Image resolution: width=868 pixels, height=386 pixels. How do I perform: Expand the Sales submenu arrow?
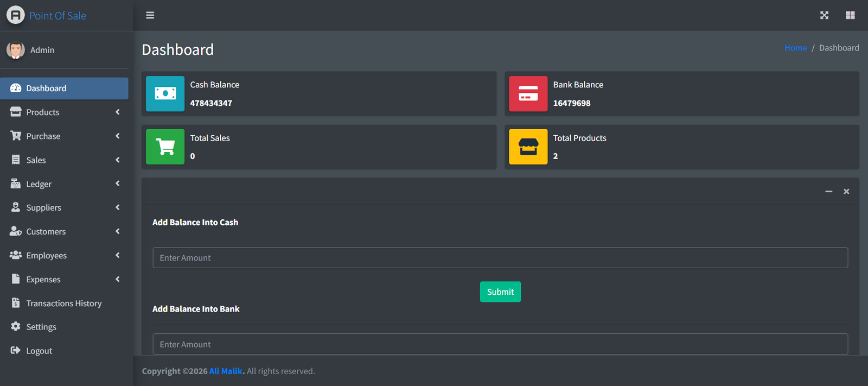(x=117, y=160)
